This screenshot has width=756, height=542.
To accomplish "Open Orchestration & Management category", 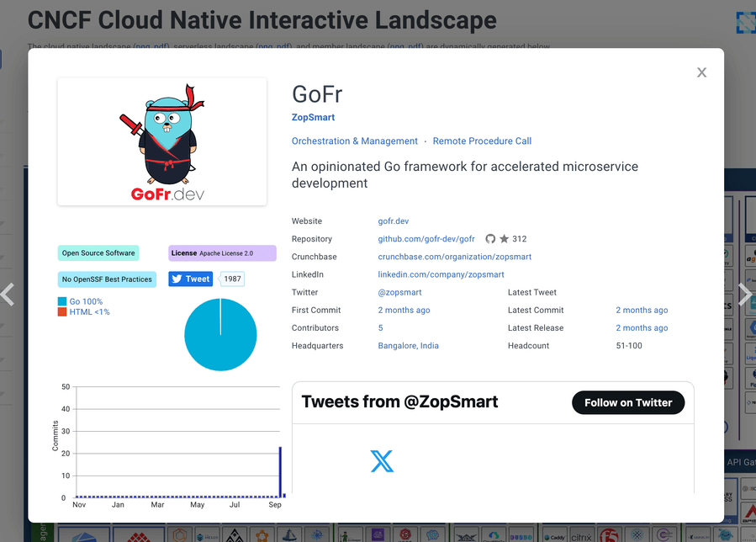I will tap(354, 141).
